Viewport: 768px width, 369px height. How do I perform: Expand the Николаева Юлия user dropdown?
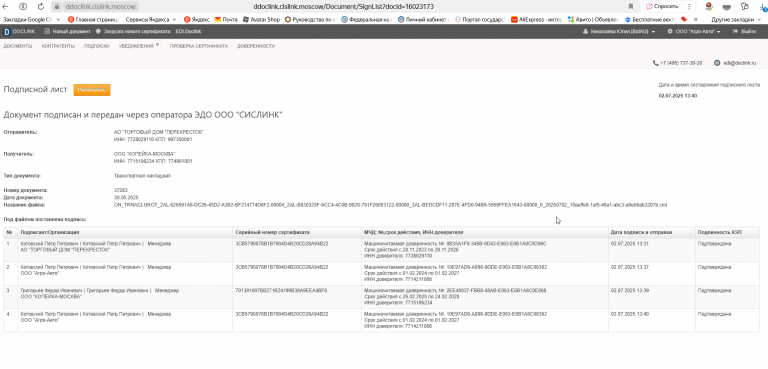(x=619, y=31)
